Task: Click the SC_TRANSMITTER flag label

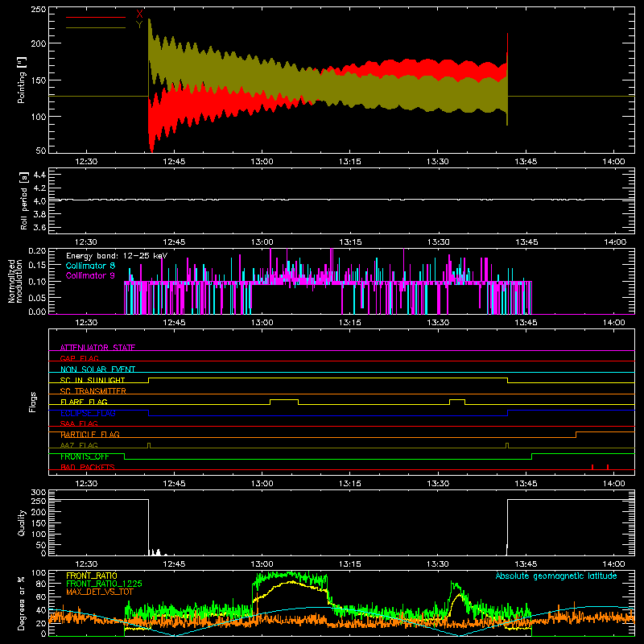Action: click(93, 390)
